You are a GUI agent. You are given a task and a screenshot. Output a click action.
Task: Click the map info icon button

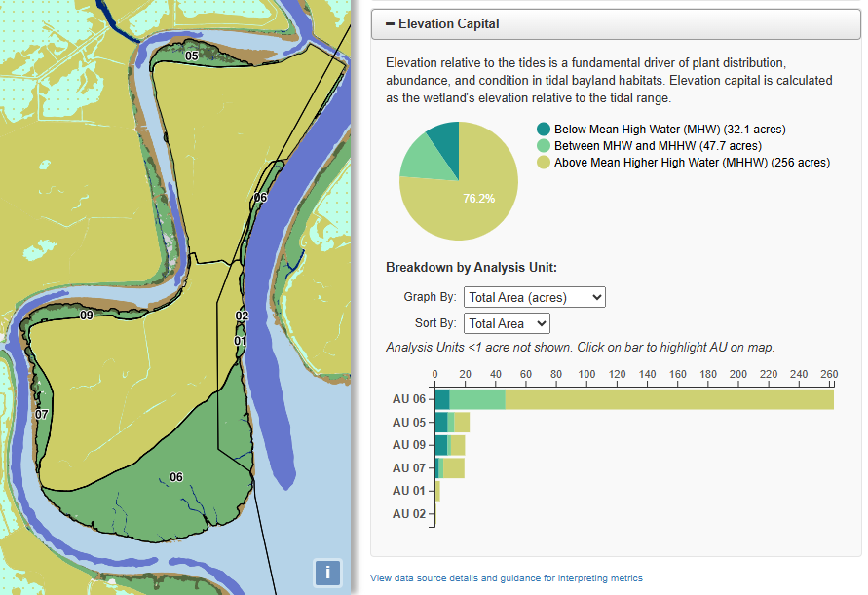coord(327,573)
